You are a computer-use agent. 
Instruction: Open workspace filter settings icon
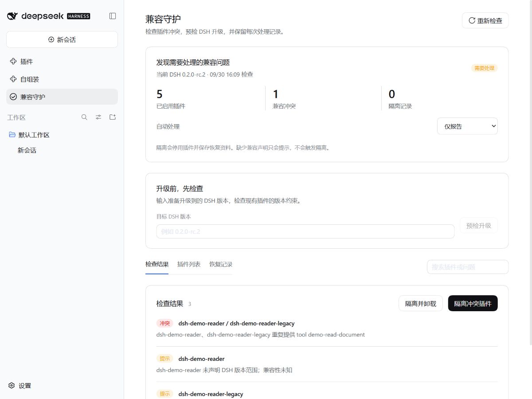(x=98, y=117)
